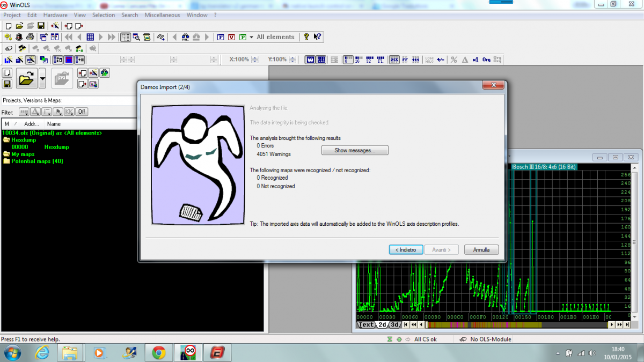Toggle the 8 bit data width mode

[x=348, y=60]
